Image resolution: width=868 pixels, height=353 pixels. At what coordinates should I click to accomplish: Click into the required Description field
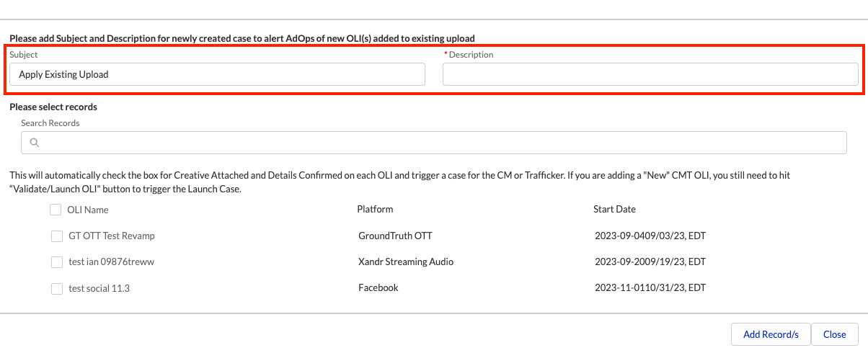click(x=650, y=74)
